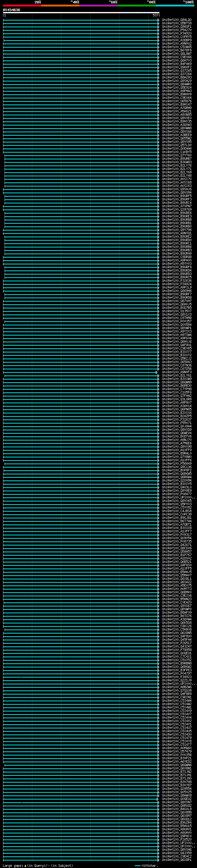Select the UniRef100_A9PHA3 label
Screen dimensions: 197x868
click(177, 91)
